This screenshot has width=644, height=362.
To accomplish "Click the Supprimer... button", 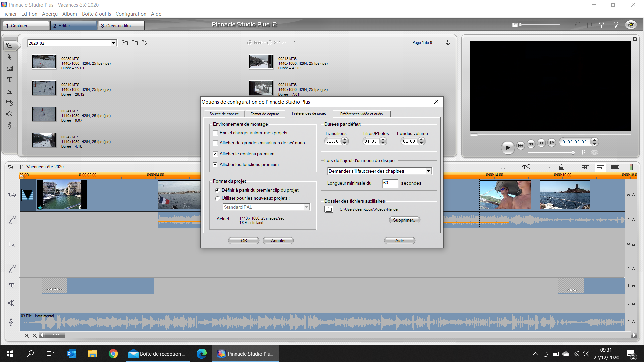I will tap(405, 220).
